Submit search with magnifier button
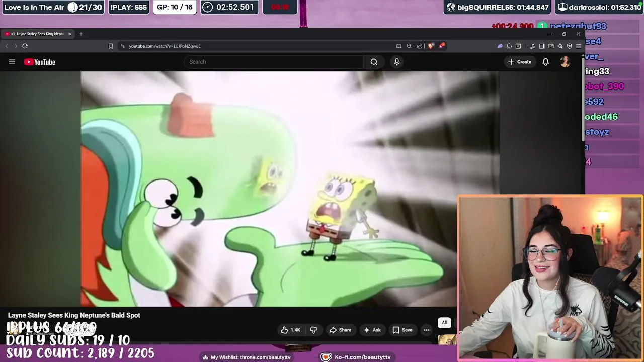The width and height of the screenshot is (644, 362). [374, 62]
